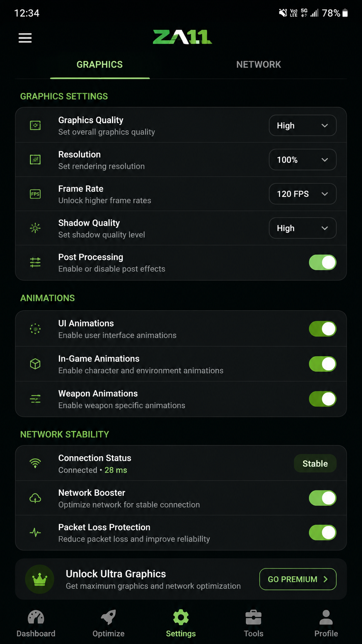Open the Graphics Quality High dropdown

pos(303,126)
